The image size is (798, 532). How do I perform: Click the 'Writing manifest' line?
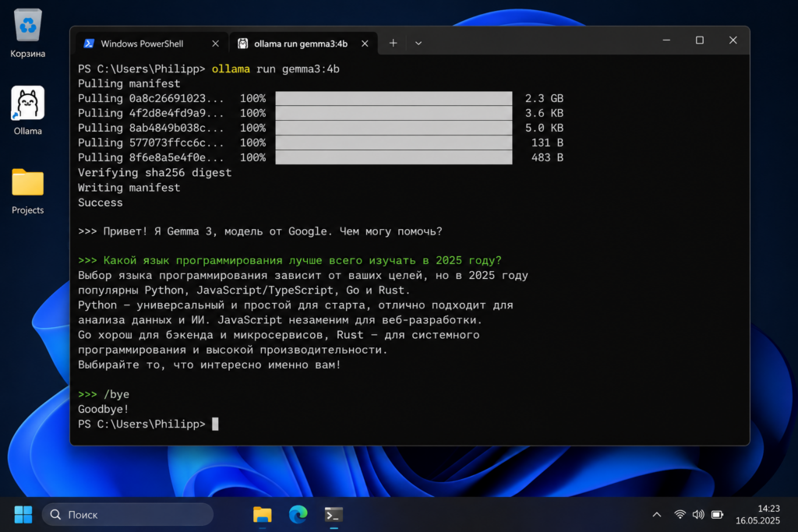pyautogui.click(x=129, y=188)
